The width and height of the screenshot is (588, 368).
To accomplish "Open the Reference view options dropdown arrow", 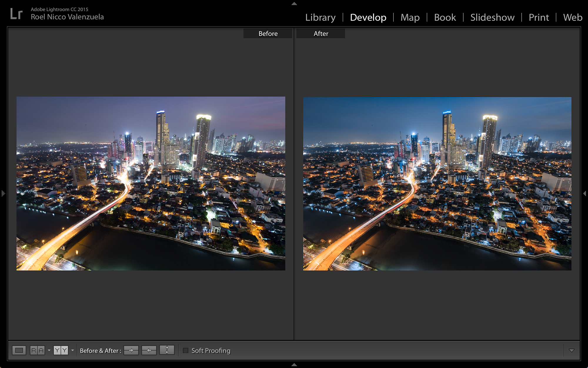I will pyautogui.click(x=49, y=350).
